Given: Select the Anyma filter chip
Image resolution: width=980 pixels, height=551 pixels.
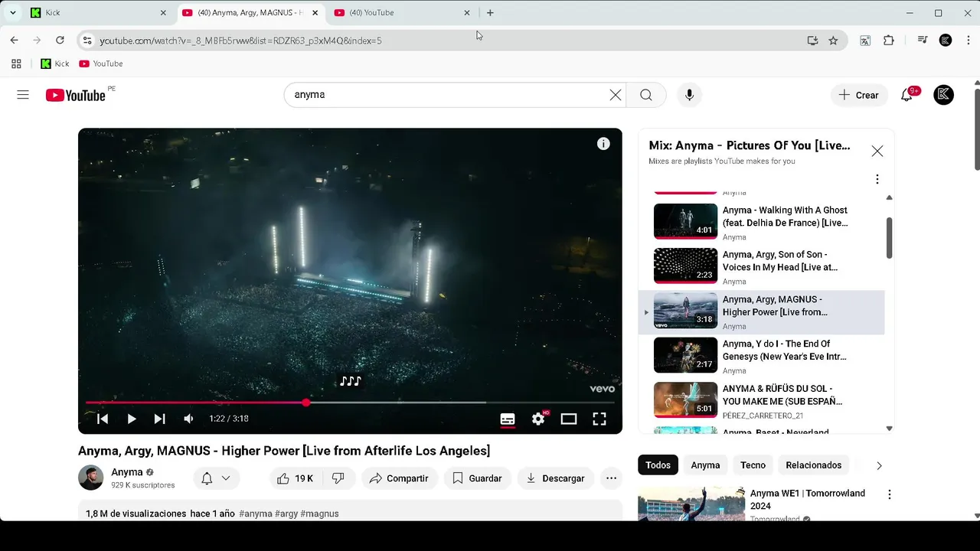Looking at the screenshot, I should 705,465.
